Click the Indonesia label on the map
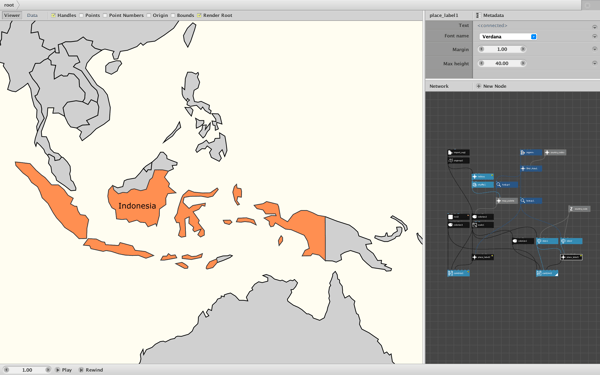Viewport: 600px width, 375px height. click(x=137, y=206)
